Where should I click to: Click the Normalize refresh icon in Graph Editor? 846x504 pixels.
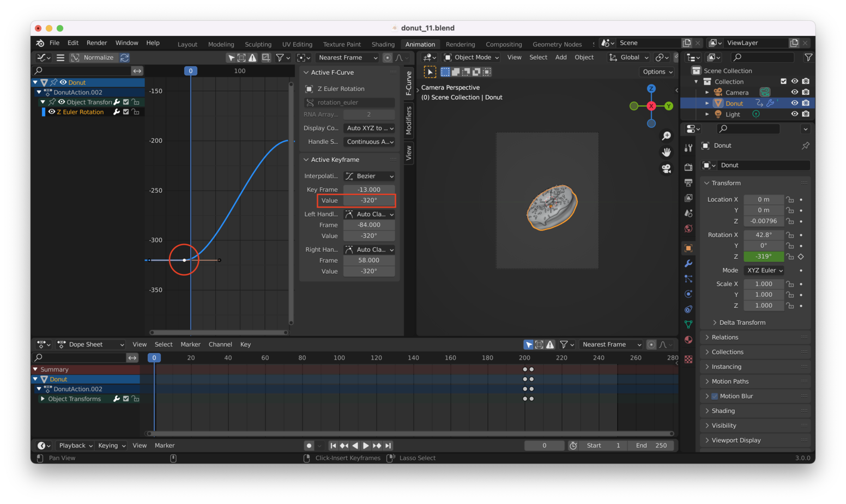(x=124, y=57)
